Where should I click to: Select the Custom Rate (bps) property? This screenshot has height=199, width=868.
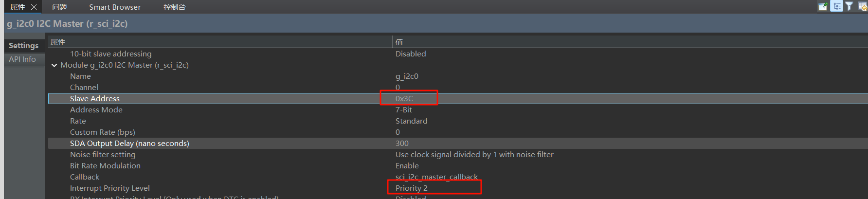[x=102, y=132]
